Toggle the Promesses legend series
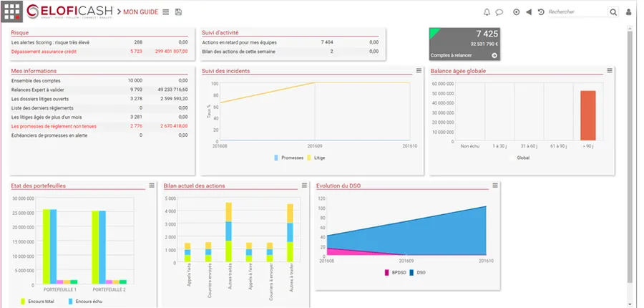The height and width of the screenshot is (308, 644). [x=289, y=158]
